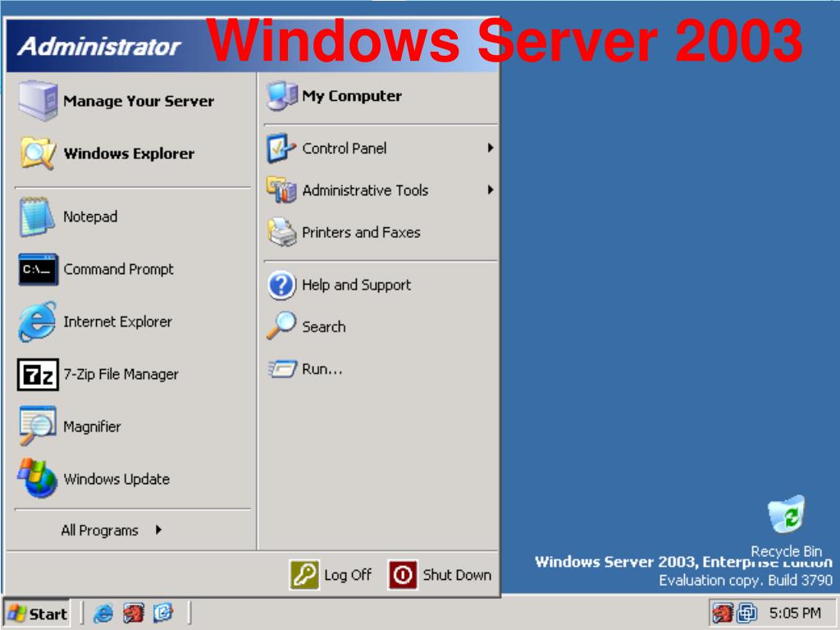This screenshot has height=630, width=840.
Task: Select the Magnifier text label
Action: 92,427
